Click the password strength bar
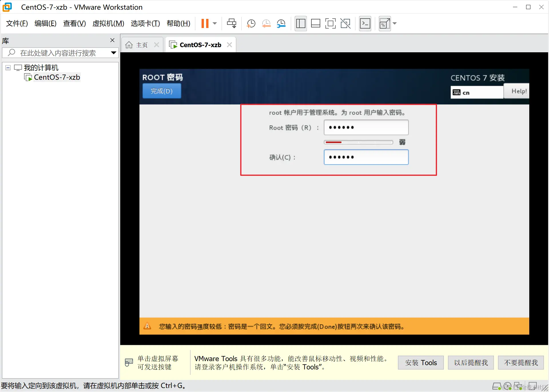This screenshot has height=392, width=549. 358,142
